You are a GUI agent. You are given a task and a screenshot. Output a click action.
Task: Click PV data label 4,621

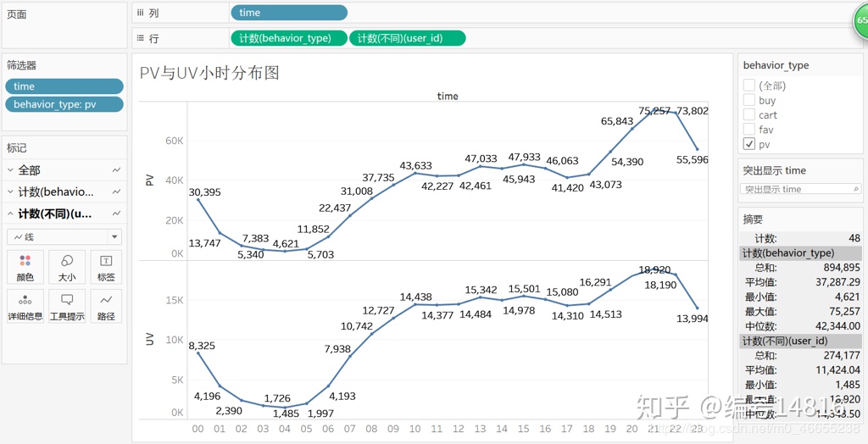287,243
